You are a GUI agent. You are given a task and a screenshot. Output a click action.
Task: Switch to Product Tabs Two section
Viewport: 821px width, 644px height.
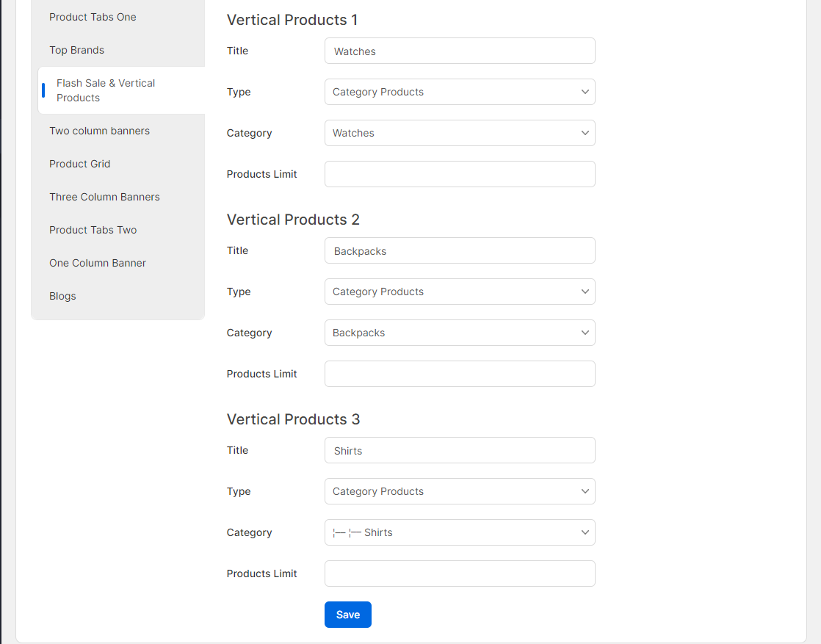(x=93, y=230)
